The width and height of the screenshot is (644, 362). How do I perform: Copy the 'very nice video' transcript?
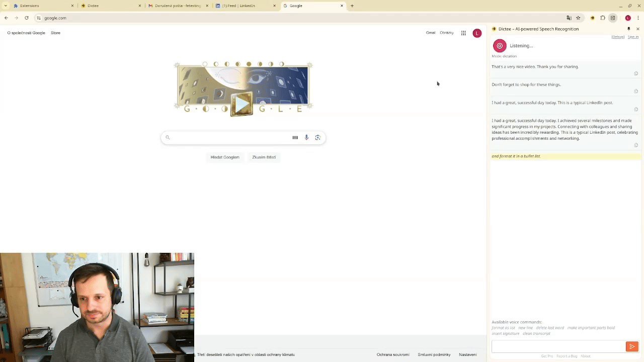[636, 73]
